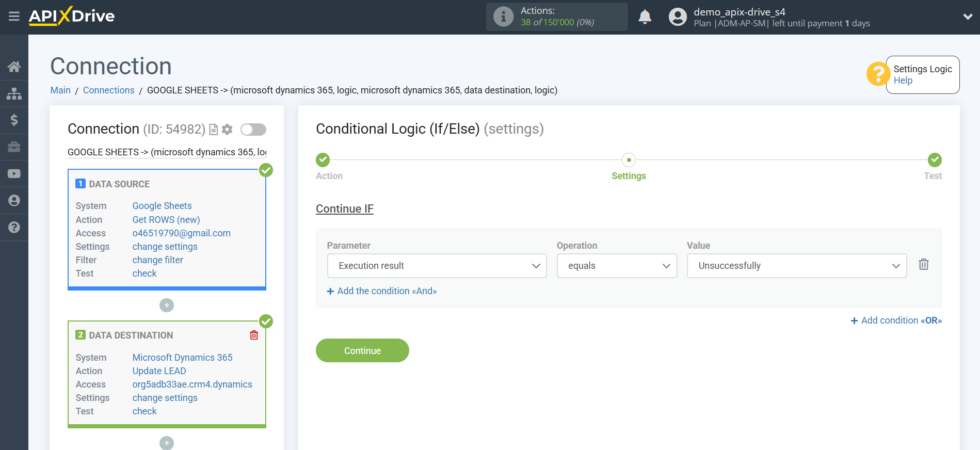Click the yellow Settings Logic help icon
Viewport: 980px width, 450px height.
point(877,74)
